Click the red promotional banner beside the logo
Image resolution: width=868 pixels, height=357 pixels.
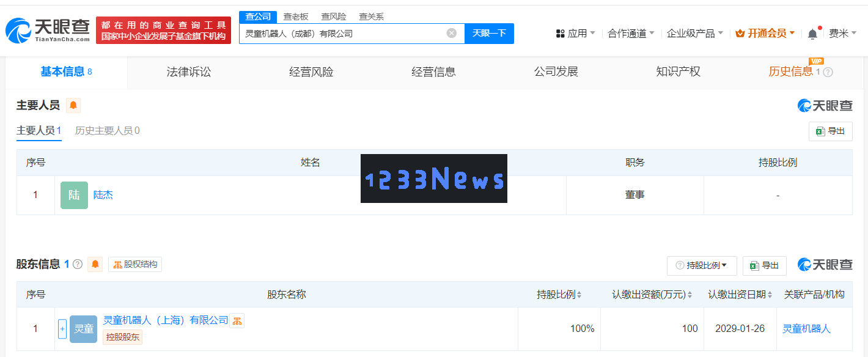coord(163,30)
